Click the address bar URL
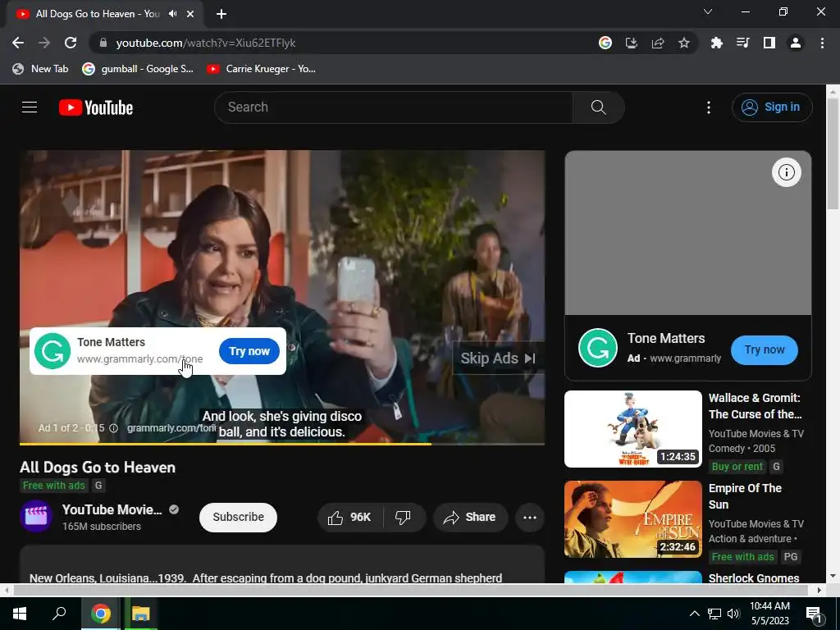 coord(206,43)
